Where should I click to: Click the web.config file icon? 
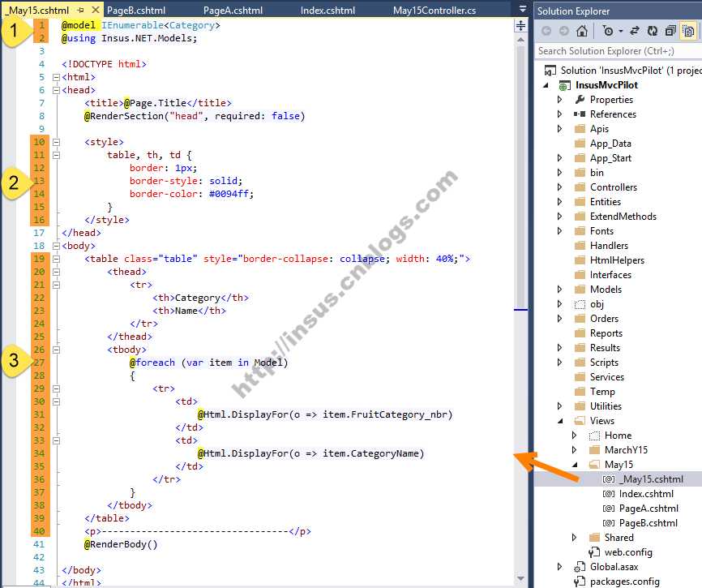coord(594,552)
